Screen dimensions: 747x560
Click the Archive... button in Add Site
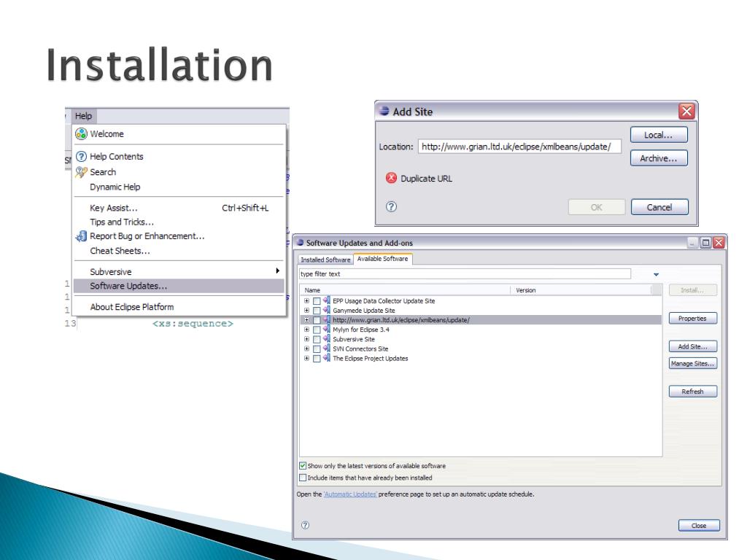point(659,158)
